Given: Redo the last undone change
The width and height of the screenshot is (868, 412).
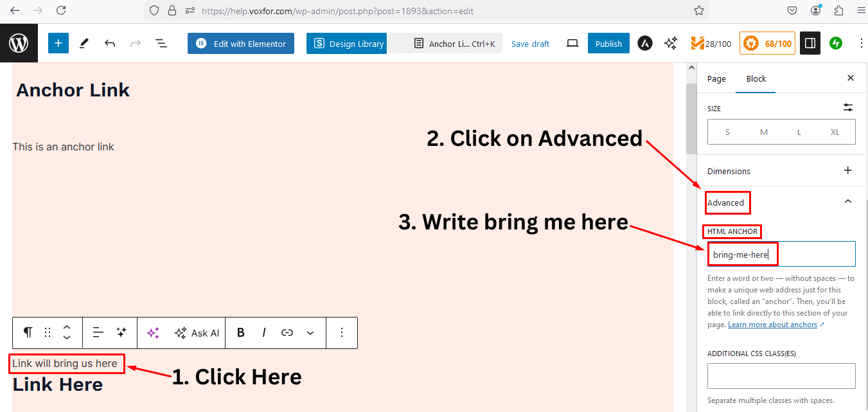Looking at the screenshot, I should (x=136, y=43).
